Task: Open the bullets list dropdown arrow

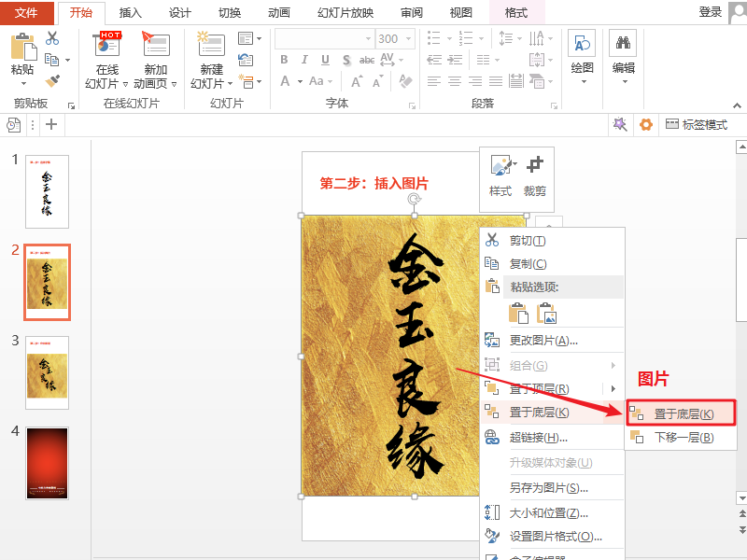Action: click(x=449, y=38)
